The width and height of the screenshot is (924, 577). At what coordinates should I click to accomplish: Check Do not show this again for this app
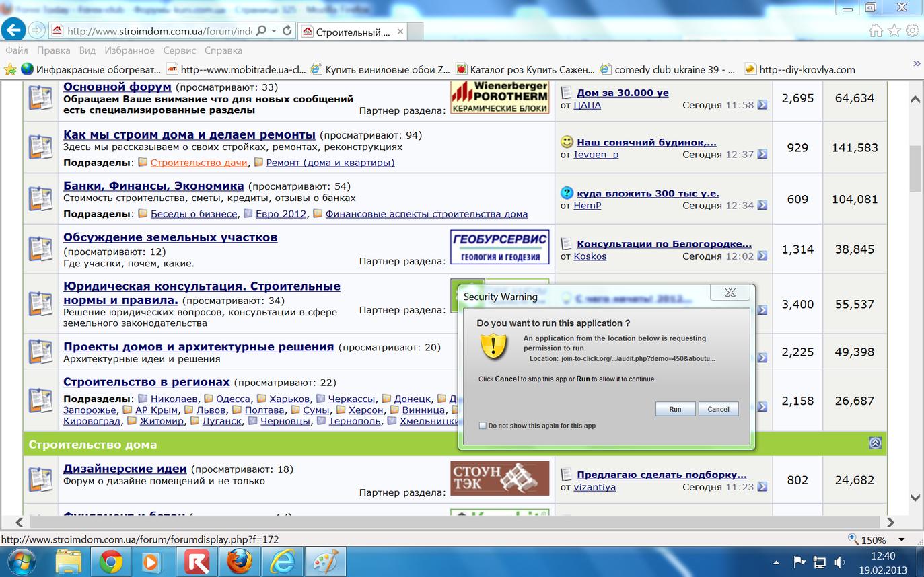(482, 426)
